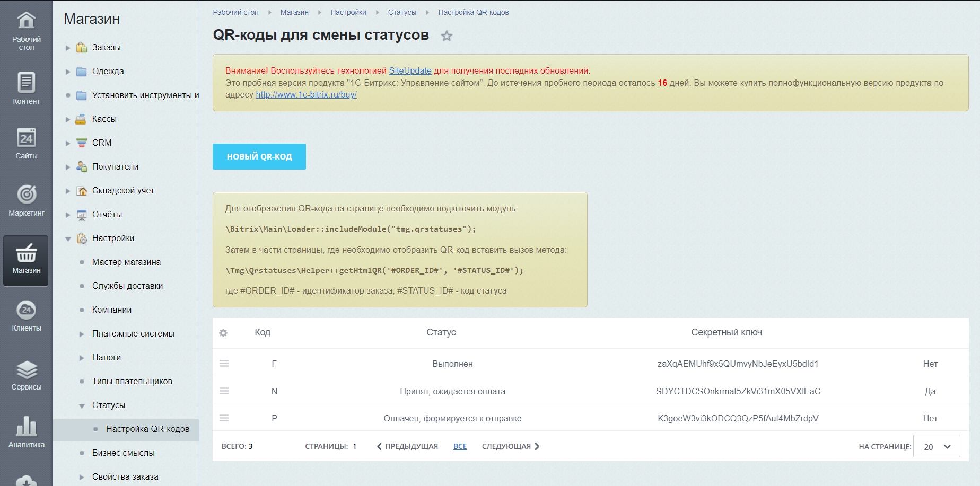Expand the Заказы tree item
This screenshot has width=980, height=486.
(68, 48)
